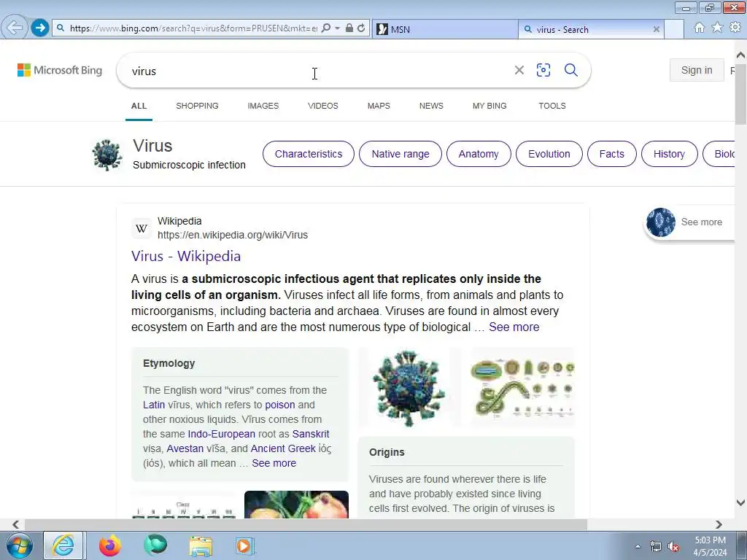Open a new blank tab
Screen dimensions: 747x560
[x=674, y=29]
